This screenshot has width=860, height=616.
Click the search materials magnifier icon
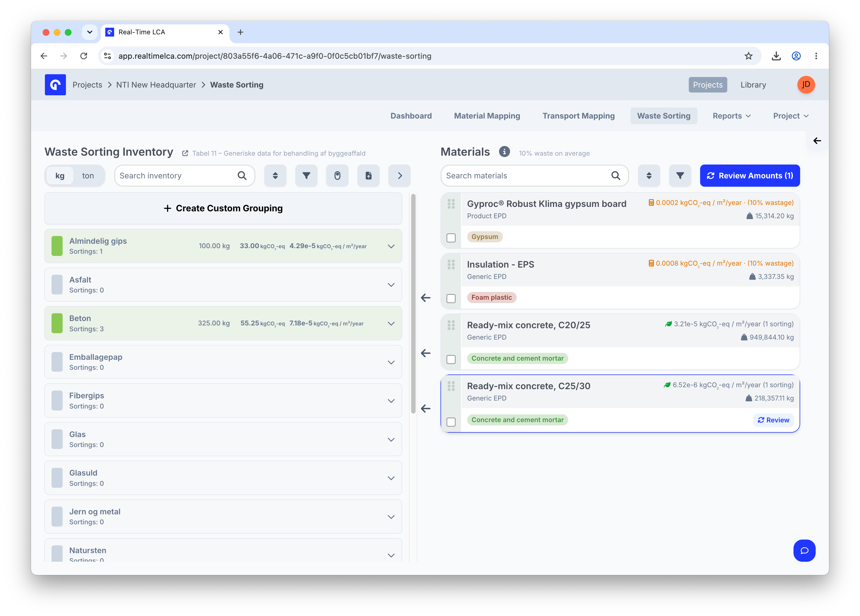click(x=616, y=176)
